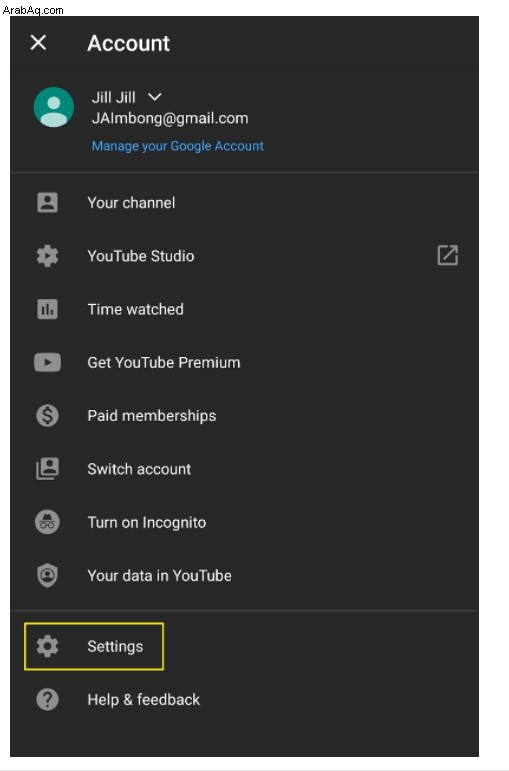
Task: Open Manage your Google Account link
Action: coord(178,146)
